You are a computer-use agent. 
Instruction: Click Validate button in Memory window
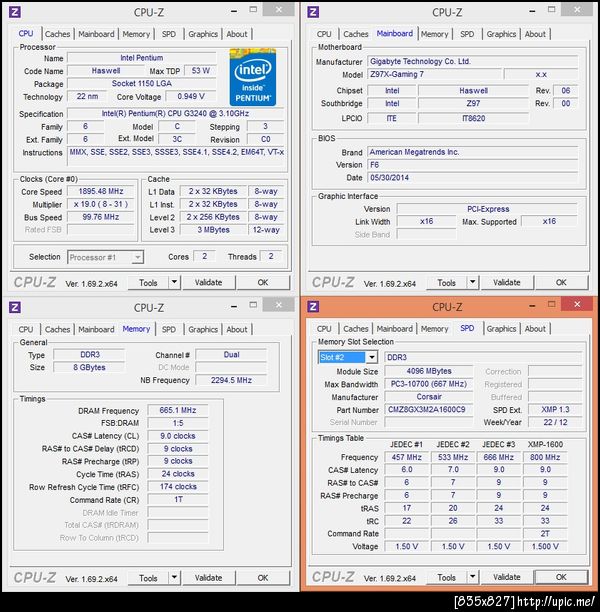pos(208,578)
